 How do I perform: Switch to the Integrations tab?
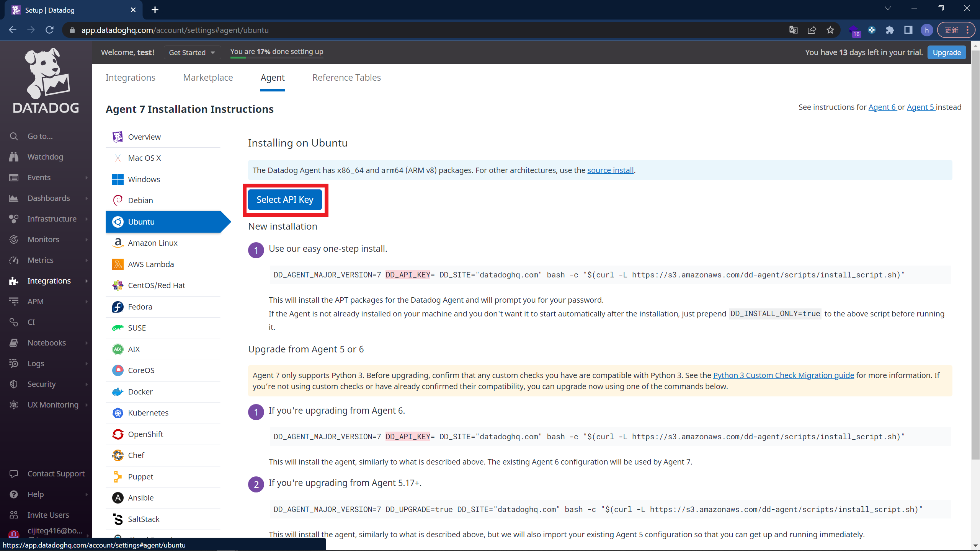click(131, 77)
